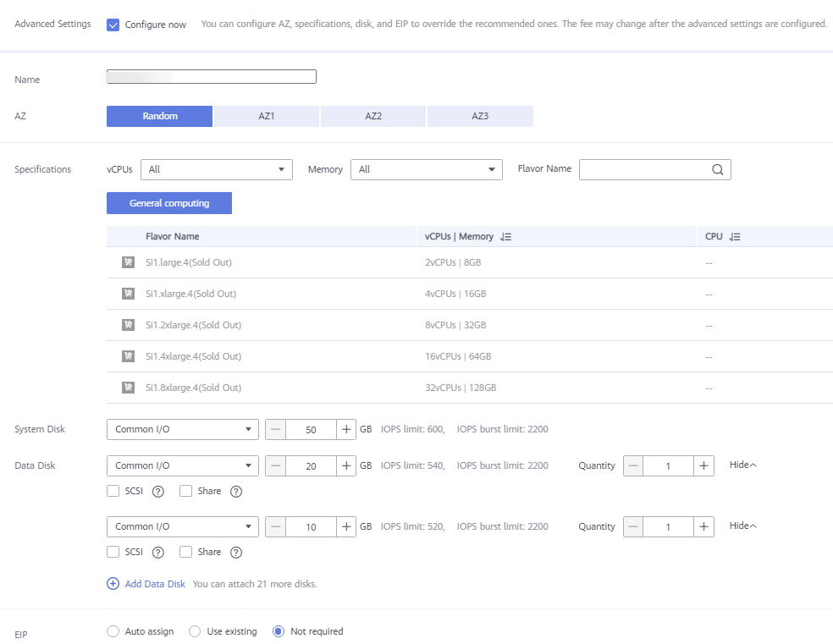Select the AZ2 availability zone
This screenshot has height=644, width=833.
pos(373,116)
